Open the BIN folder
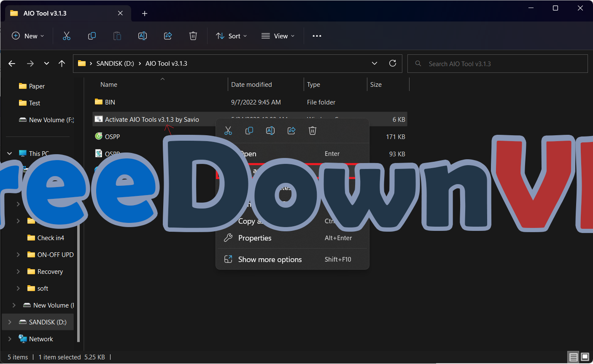593x364 pixels. pyautogui.click(x=110, y=102)
